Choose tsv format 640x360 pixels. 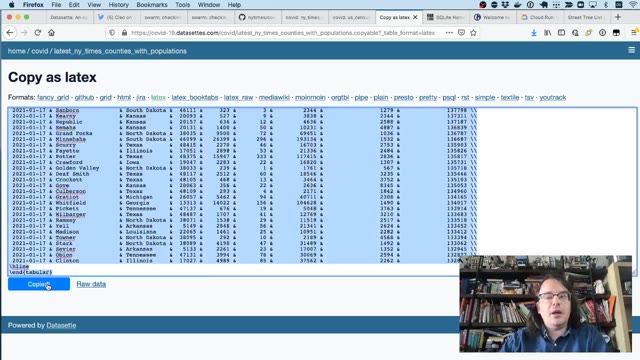529,98
